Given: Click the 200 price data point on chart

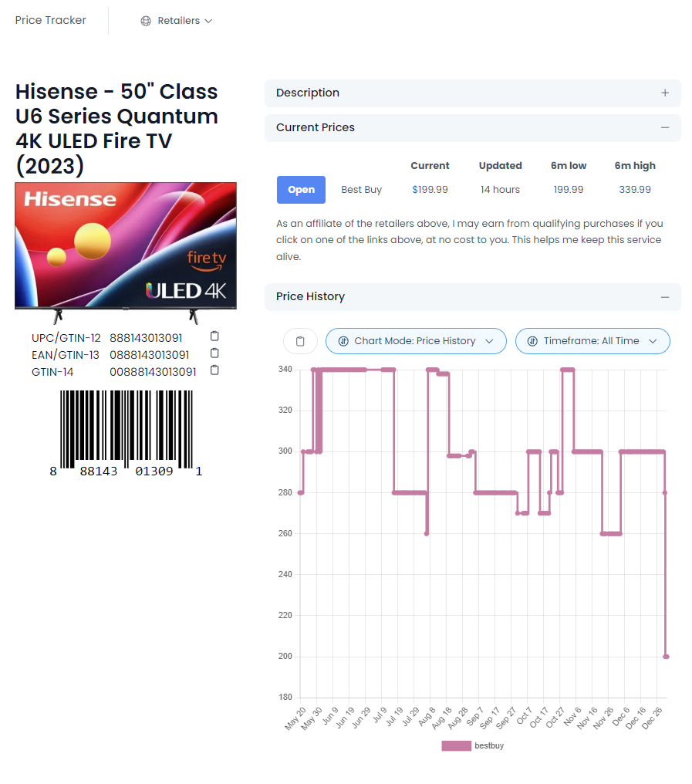Looking at the screenshot, I should tap(666, 656).
